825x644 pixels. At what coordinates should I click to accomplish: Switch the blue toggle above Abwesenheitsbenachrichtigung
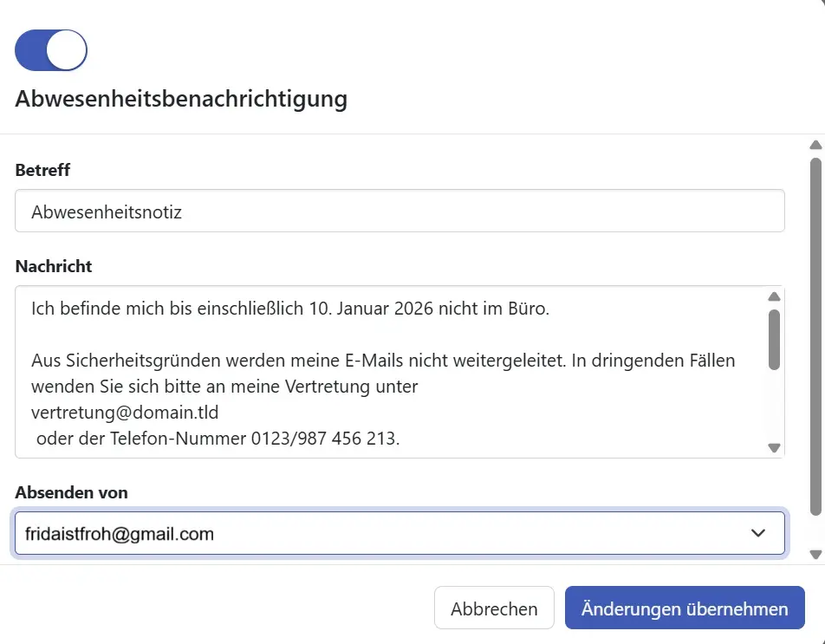tap(50, 49)
